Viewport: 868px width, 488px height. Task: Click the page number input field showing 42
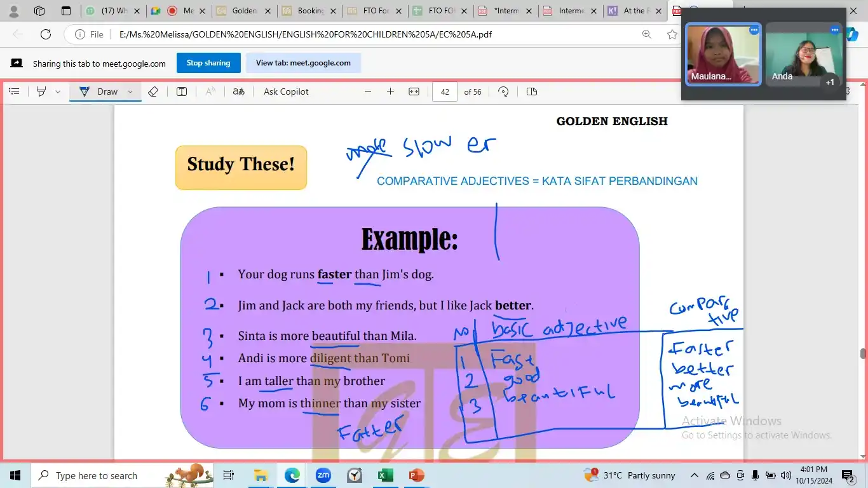pyautogui.click(x=444, y=91)
